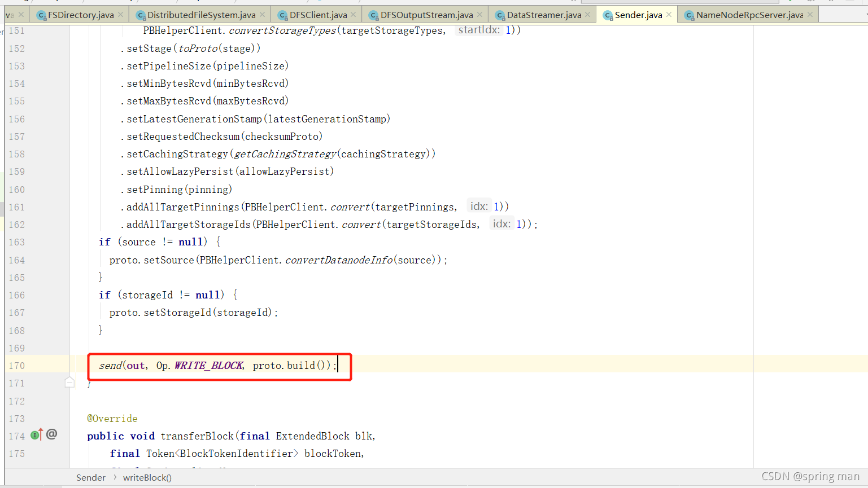Click setRequestedChecksum on line 157

point(183,137)
